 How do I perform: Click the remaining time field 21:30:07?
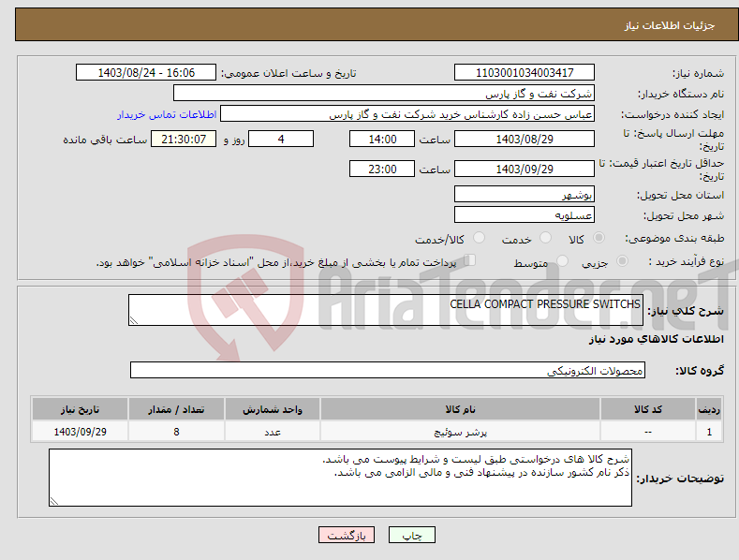(184, 139)
